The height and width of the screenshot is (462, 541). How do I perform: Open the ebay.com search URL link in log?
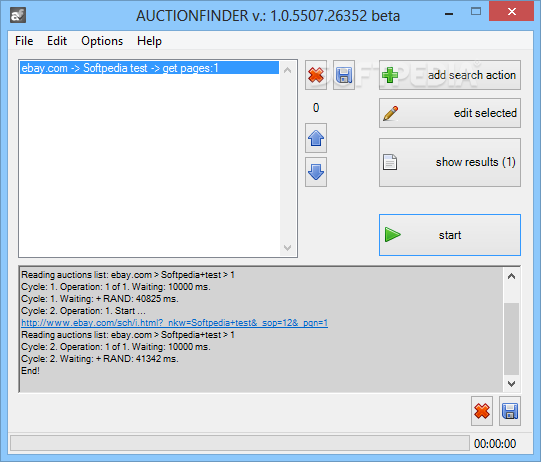coord(174,323)
